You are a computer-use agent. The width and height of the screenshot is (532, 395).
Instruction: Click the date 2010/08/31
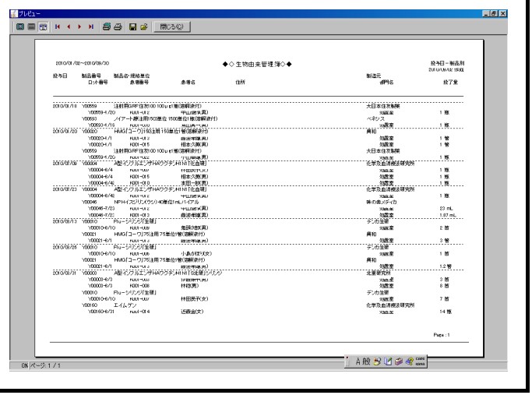tap(65, 273)
